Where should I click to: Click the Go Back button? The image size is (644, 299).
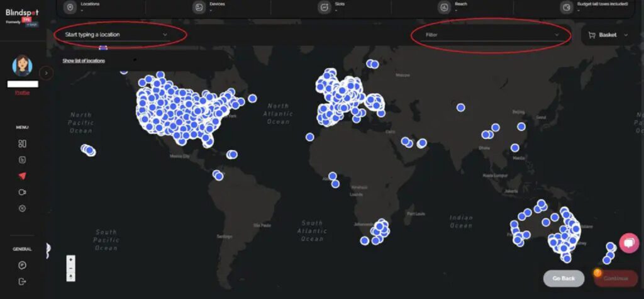point(563,278)
